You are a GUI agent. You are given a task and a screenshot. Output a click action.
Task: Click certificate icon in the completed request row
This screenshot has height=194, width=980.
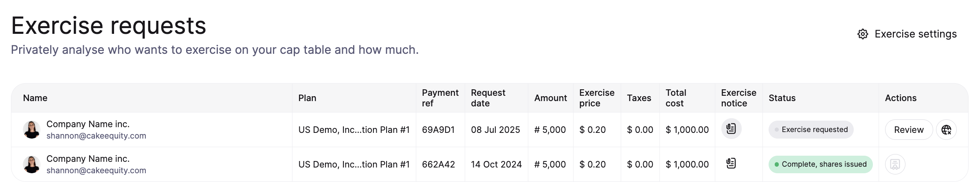[895, 164]
